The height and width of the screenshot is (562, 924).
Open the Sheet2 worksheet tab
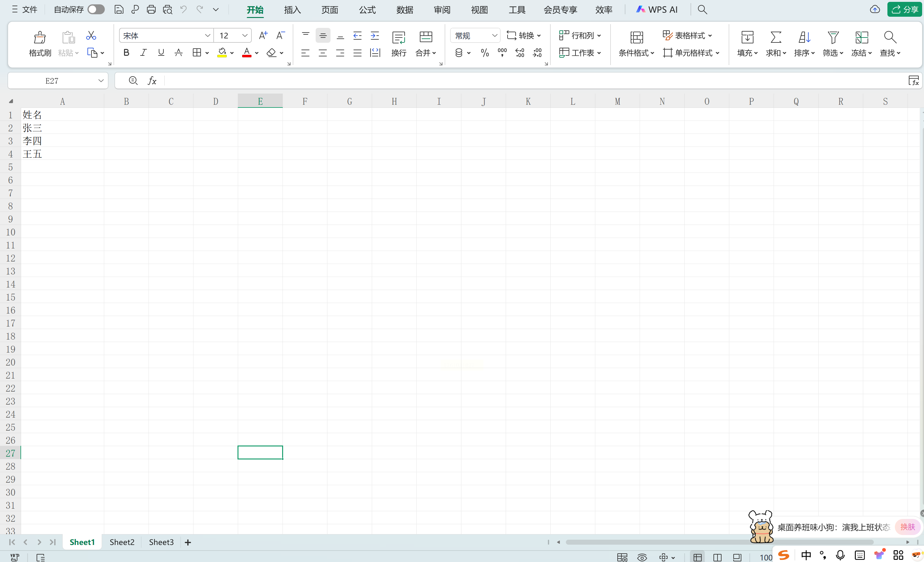(x=122, y=542)
